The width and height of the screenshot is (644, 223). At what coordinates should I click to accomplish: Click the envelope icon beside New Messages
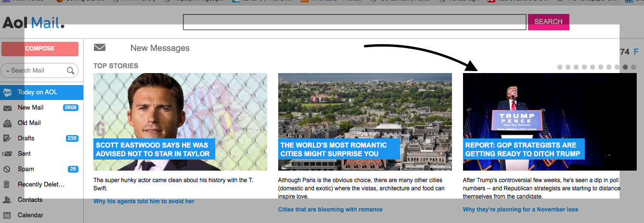(x=100, y=48)
